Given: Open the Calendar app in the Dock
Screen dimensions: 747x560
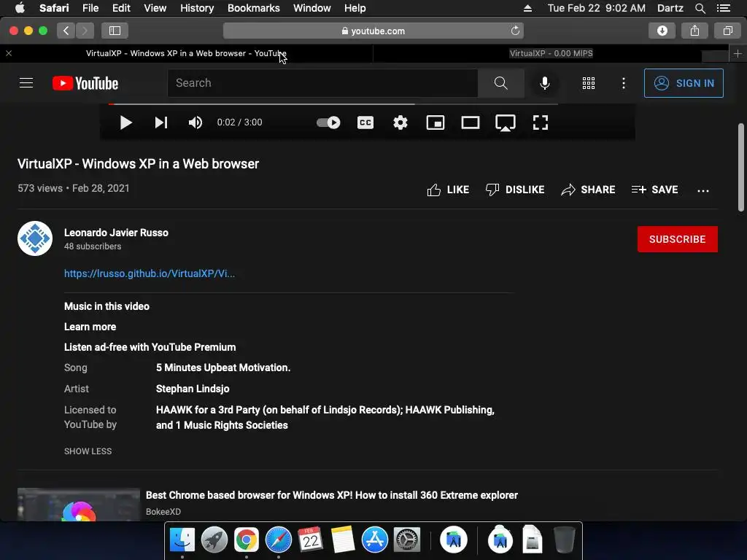Looking at the screenshot, I should pyautogui.click(x=310, y=540).
